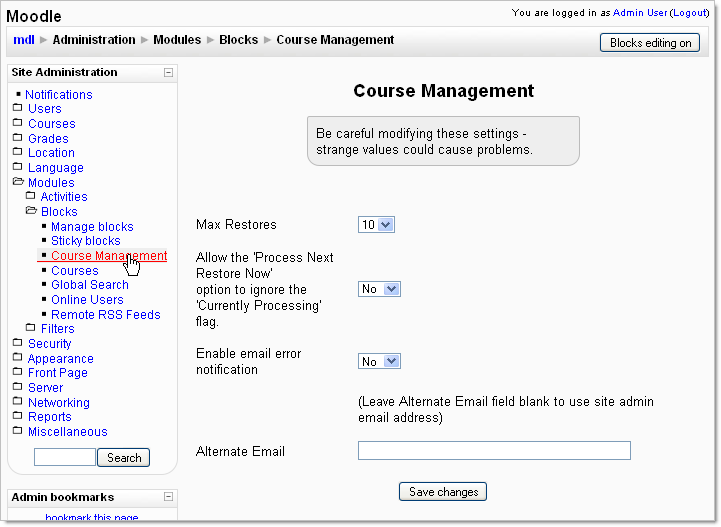The width and height of the screenshot is (721, 527).
Task: Open Notifications in Site Administration
Action: click(59, 95)
